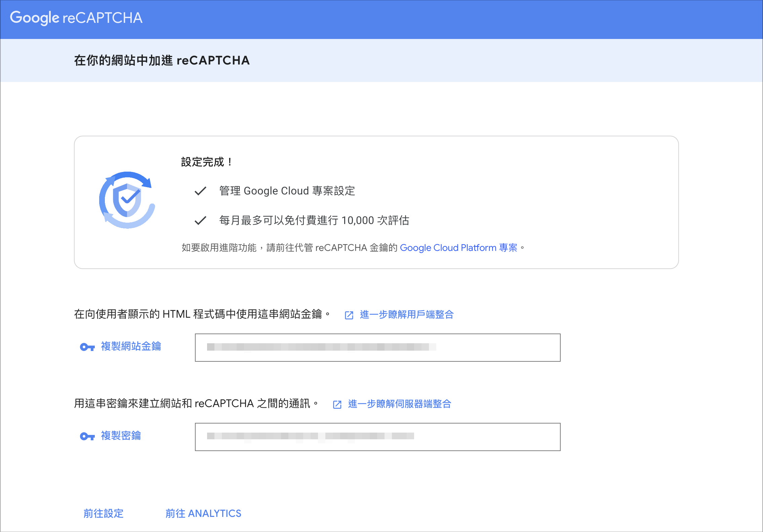Click the 前往設定 button
The width and height of the screenshot is (763, 532).
(104, 513)
